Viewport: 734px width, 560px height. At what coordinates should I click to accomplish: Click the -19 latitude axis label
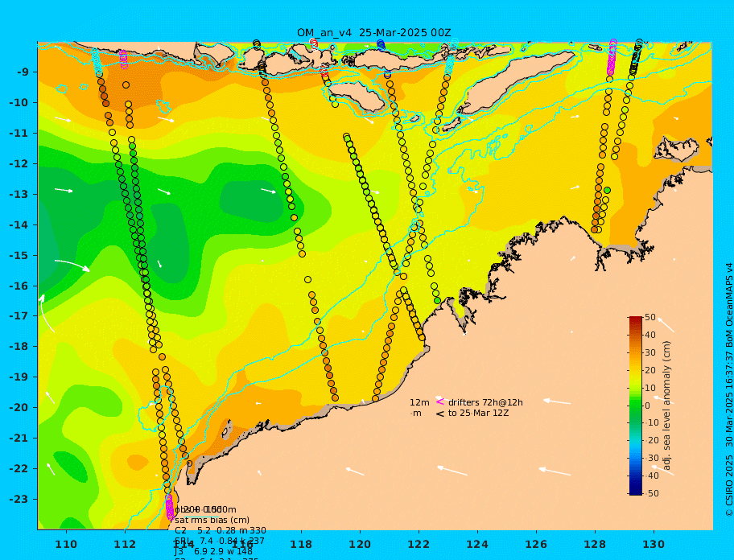click(19, 377)
